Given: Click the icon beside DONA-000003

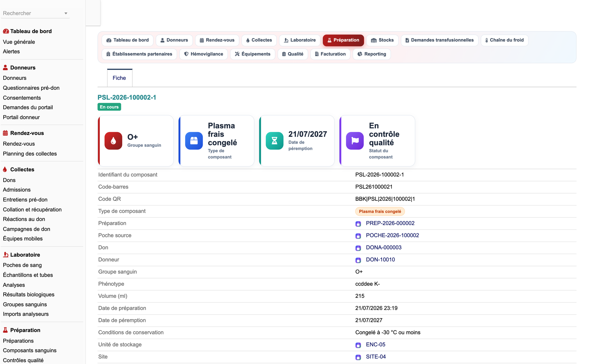Looking at the screenshot, I should (358, 248).
